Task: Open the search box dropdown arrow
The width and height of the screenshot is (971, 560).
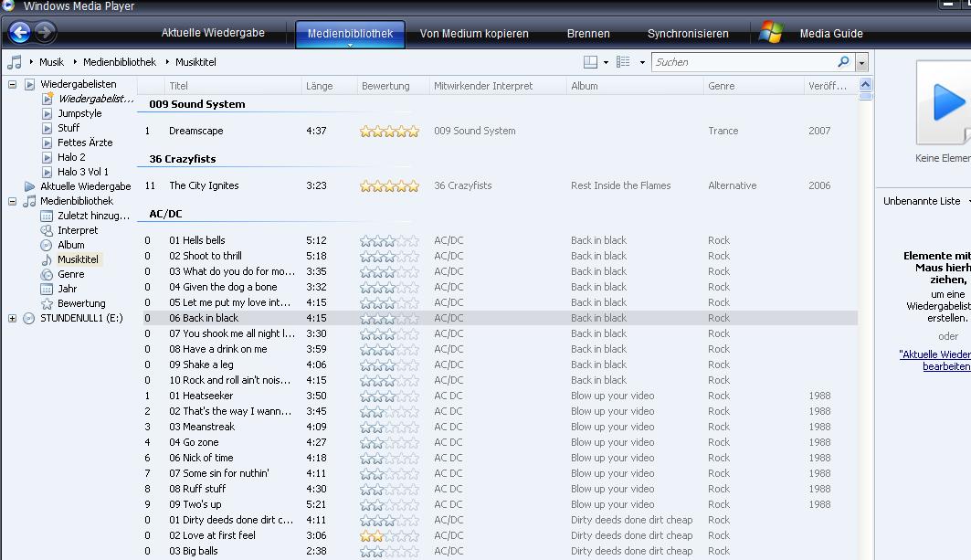Action: [x=861, y=62]
